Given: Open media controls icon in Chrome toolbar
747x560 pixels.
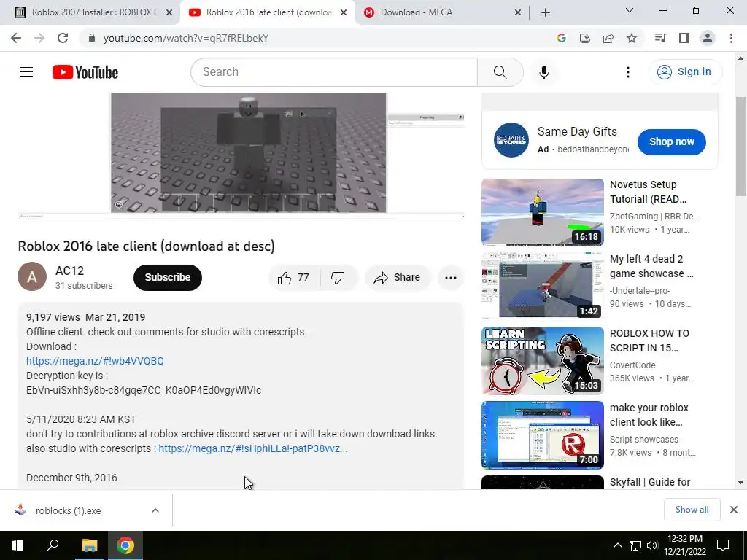Looking at the screenshot, I should (x=660, y=38).
